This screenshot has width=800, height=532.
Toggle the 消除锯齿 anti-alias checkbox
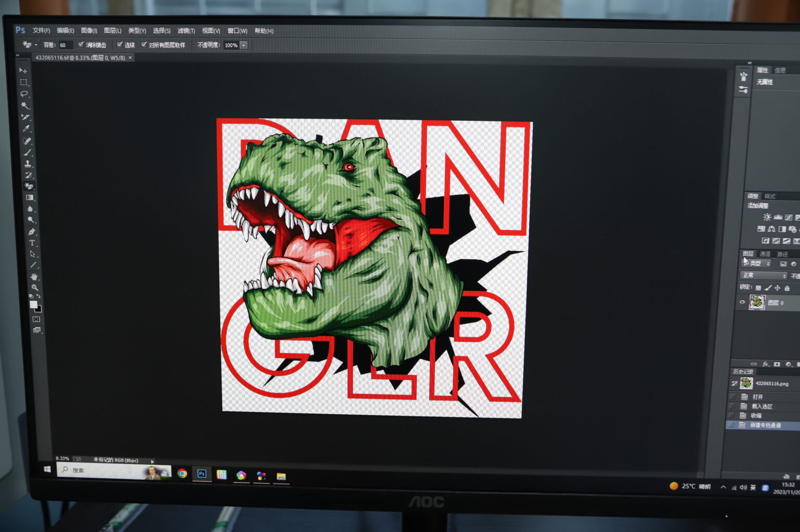coord(81,45)
